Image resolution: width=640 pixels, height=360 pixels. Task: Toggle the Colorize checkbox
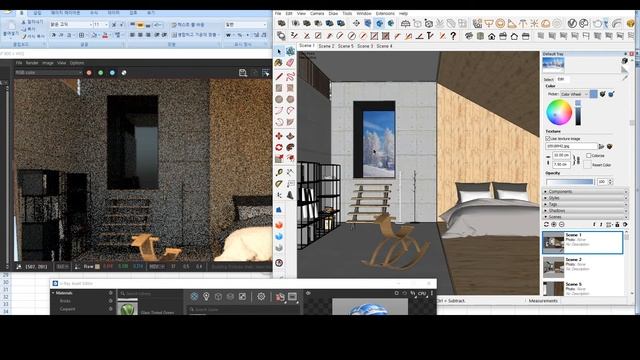click(x=589, y=156)
